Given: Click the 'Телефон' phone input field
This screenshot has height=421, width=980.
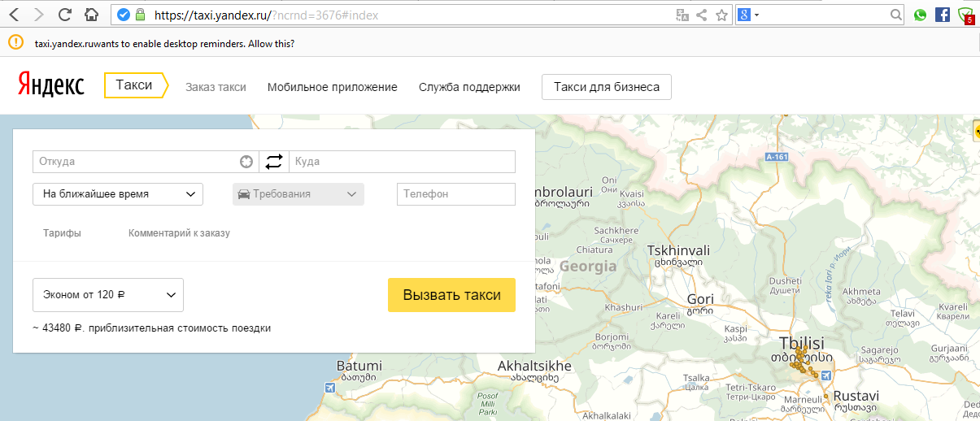Looking at the screenshot, I should (455, 194).
